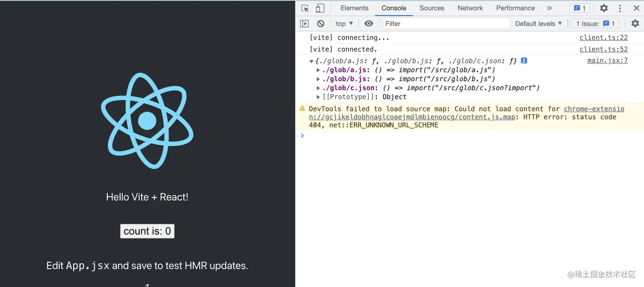Click the console prompt chevron
The height and width of the screenshot is (287, 644).
[302, 136]
